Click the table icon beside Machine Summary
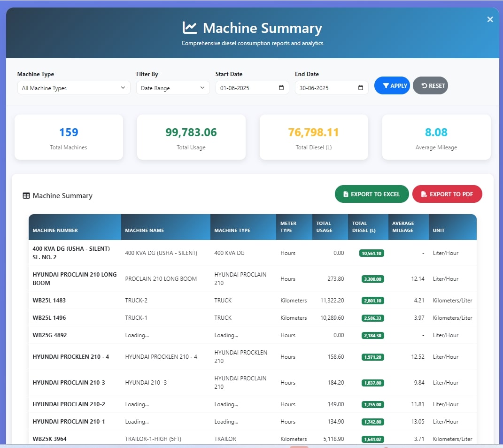The height and width of the screenshot is (448, 503). click(26, 196)
